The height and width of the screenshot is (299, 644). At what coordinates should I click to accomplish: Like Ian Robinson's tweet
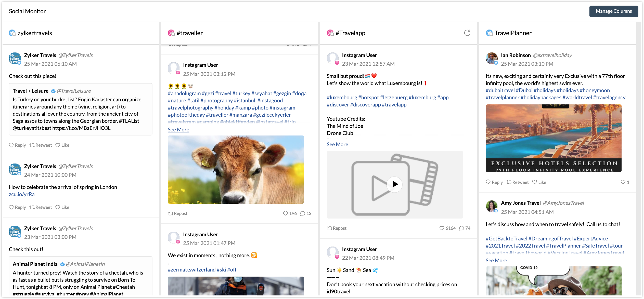[x=539, y=182]
